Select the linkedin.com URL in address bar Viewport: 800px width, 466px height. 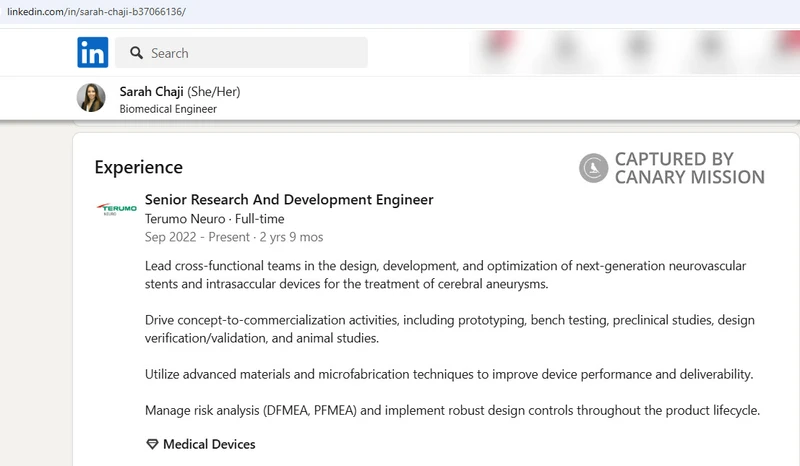point(96,11)
